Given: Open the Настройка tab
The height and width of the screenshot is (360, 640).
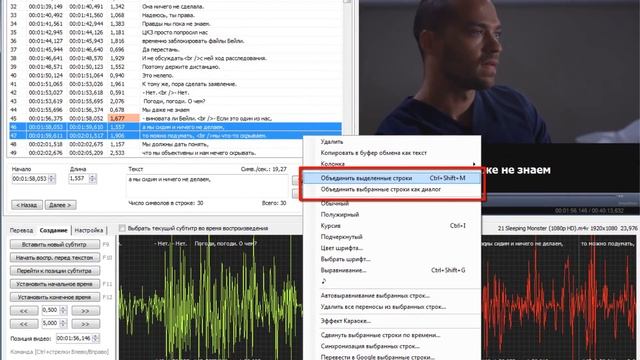Looking at the screenshot, I should point(89,230).
